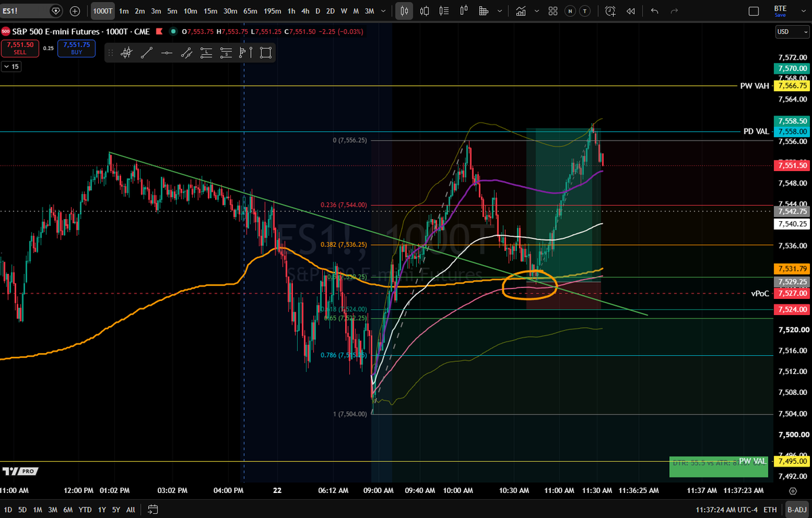Set date range to 5D
Screen dimensions: 812x518
pyautogui.click(x=24, y=509)
